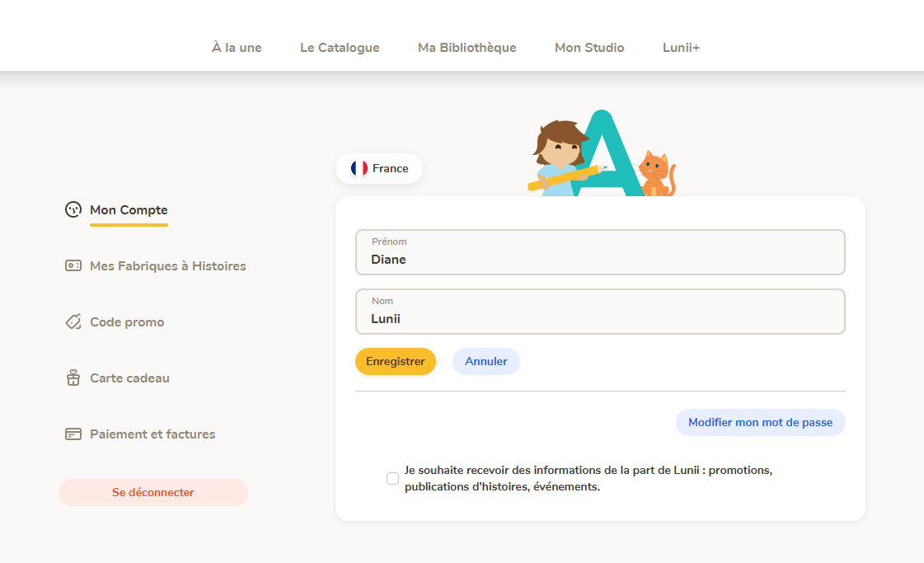Select Mon Compte in the sidebar

[x=129, y=210]
